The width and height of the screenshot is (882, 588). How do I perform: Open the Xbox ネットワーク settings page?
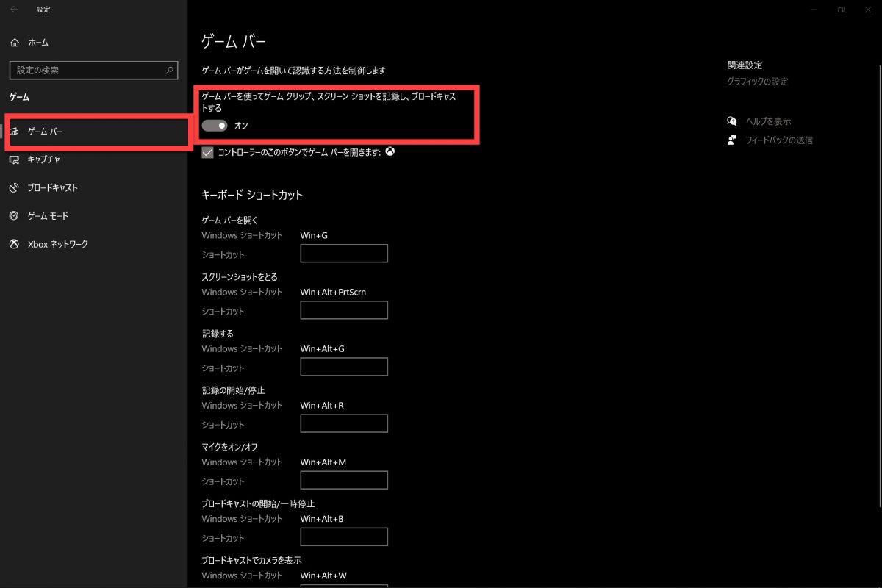pos(57,244)
